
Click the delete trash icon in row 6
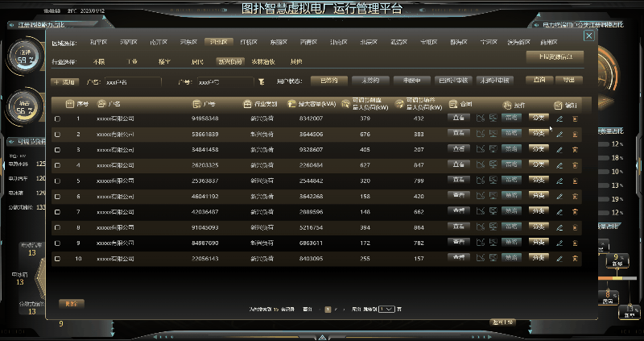(575, 197)
